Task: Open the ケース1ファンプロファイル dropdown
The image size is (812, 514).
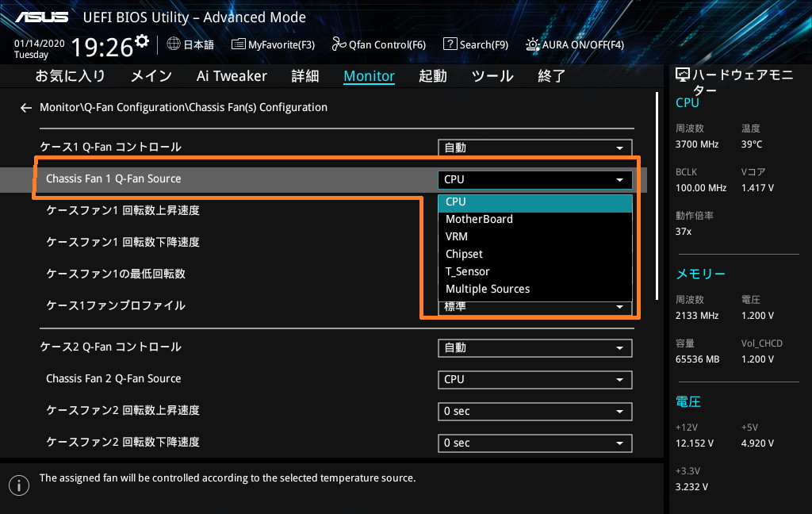Action: coord(535,309)
